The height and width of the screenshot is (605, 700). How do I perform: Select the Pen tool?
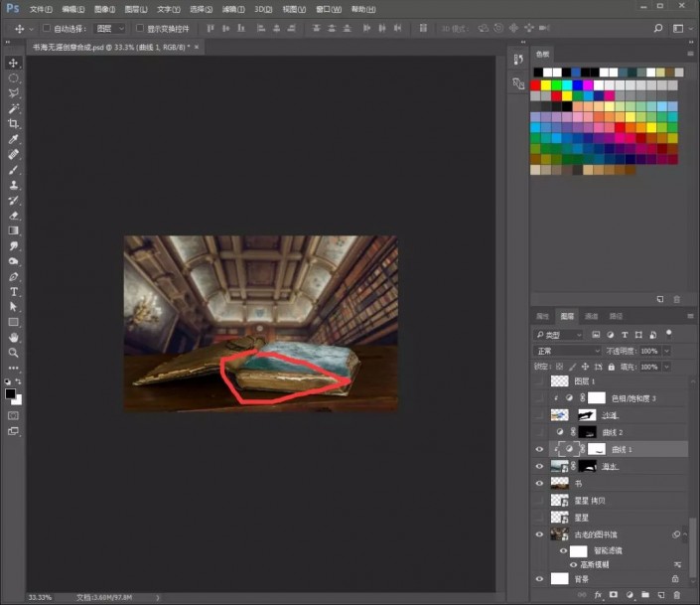pyautogui.click(x=13, y=276)
